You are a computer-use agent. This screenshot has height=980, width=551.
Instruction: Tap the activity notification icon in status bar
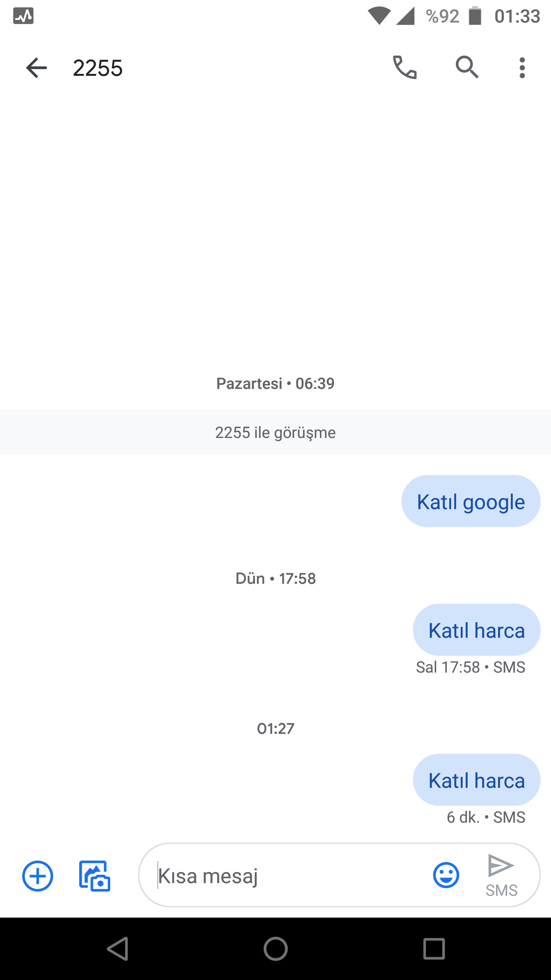click(23, 16)
